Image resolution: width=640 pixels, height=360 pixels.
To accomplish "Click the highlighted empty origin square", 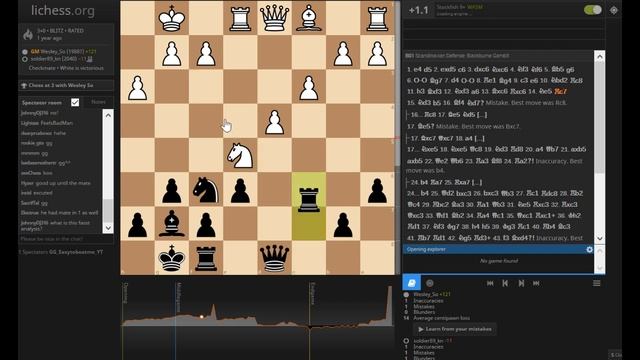I will pos(309,223).
